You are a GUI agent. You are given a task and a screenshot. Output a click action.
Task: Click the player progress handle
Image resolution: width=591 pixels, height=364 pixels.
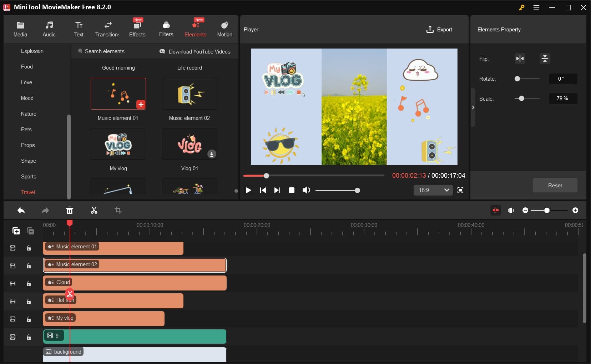[266, 176]
